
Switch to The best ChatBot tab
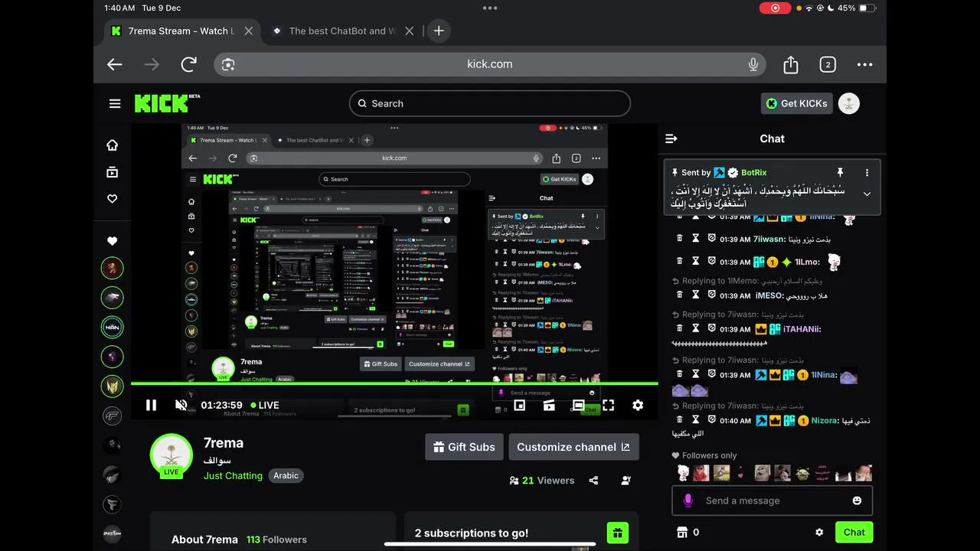[342, 31]
